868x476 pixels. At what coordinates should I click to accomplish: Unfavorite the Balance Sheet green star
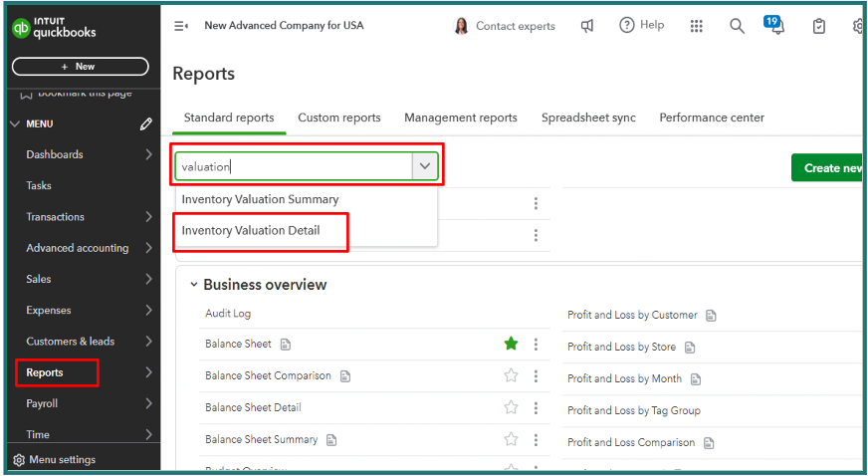511,344
